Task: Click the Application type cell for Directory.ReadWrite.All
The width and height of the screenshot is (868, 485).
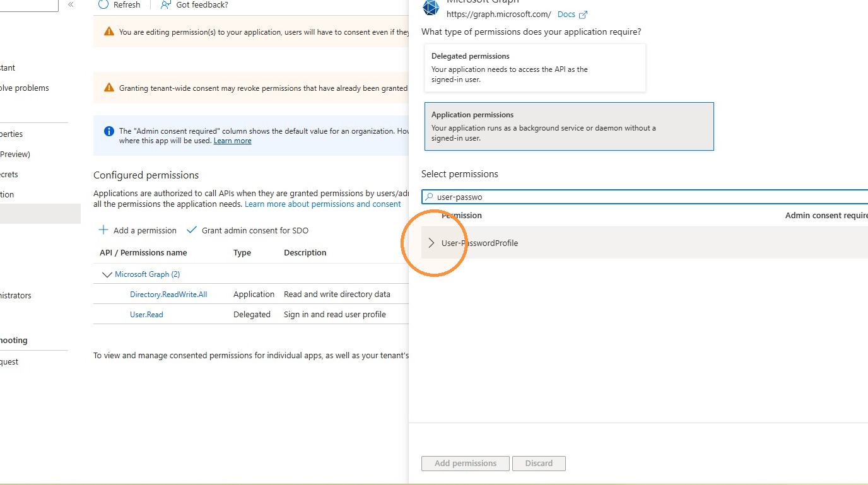Action: 254,295
